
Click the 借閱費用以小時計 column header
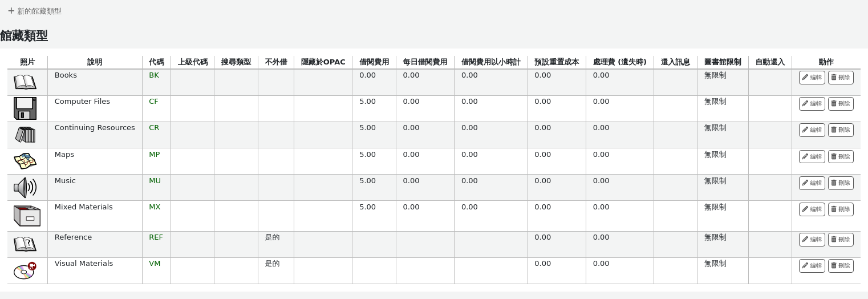tap(491, 62)
